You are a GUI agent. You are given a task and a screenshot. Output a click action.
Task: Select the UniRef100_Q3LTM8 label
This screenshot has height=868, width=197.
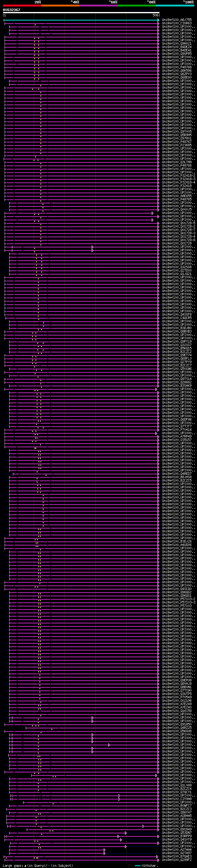point(177,162)
